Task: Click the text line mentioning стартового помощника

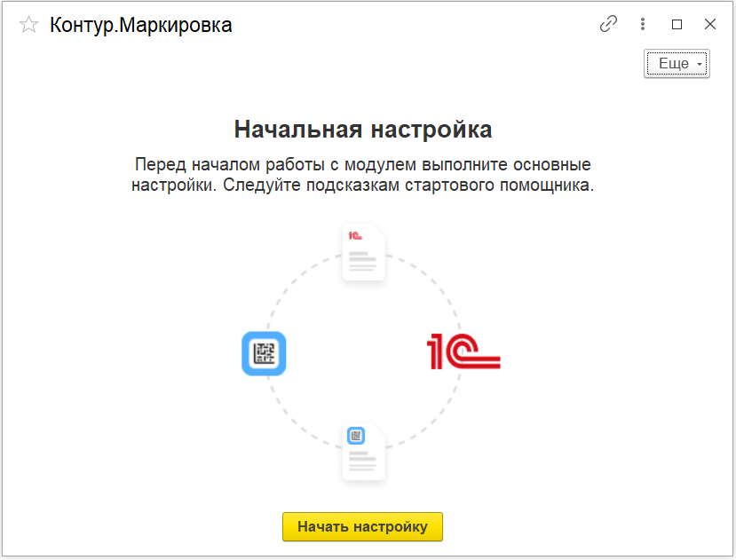Action: 362,185
